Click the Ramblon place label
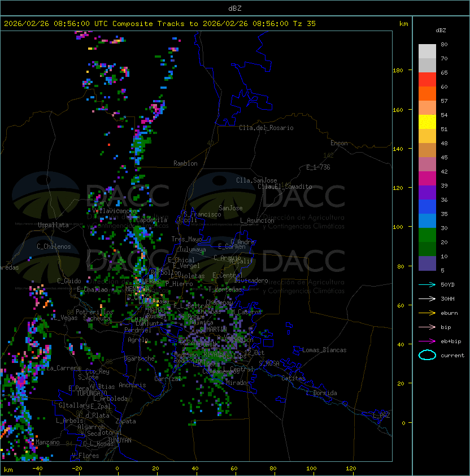Image resolution: width=470 pixels, height=476 pixels. tap(185, 163)
